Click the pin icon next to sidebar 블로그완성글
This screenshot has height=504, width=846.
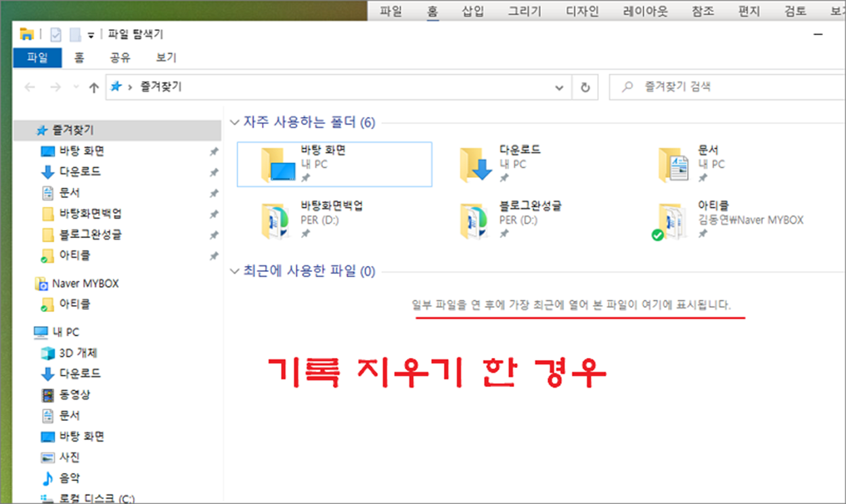coord(213,235)
